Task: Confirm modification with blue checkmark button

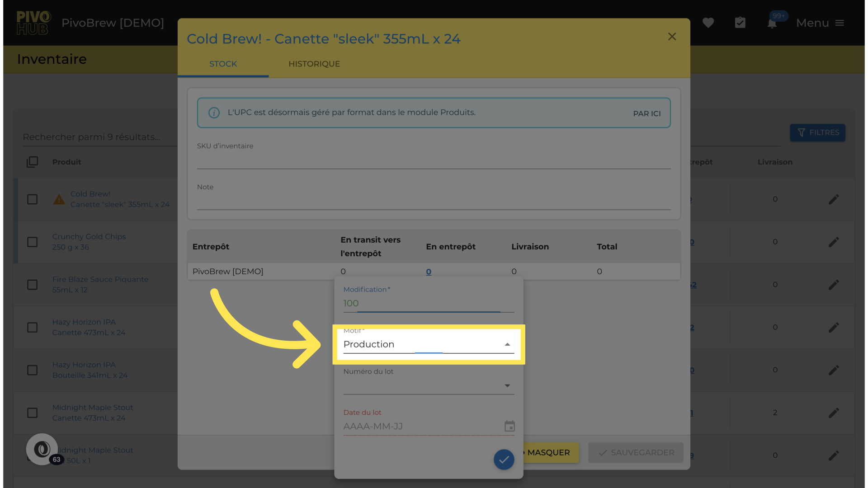Action: (x=504, y=460)
